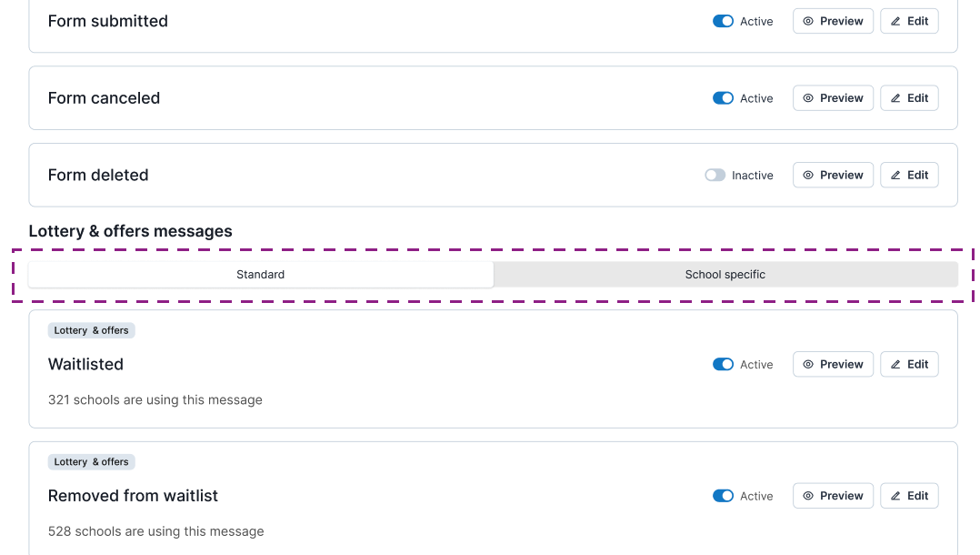The height and width of the screenshot is (555, 980).
Task: Select the Standard tab
Action: pos(261,274)
